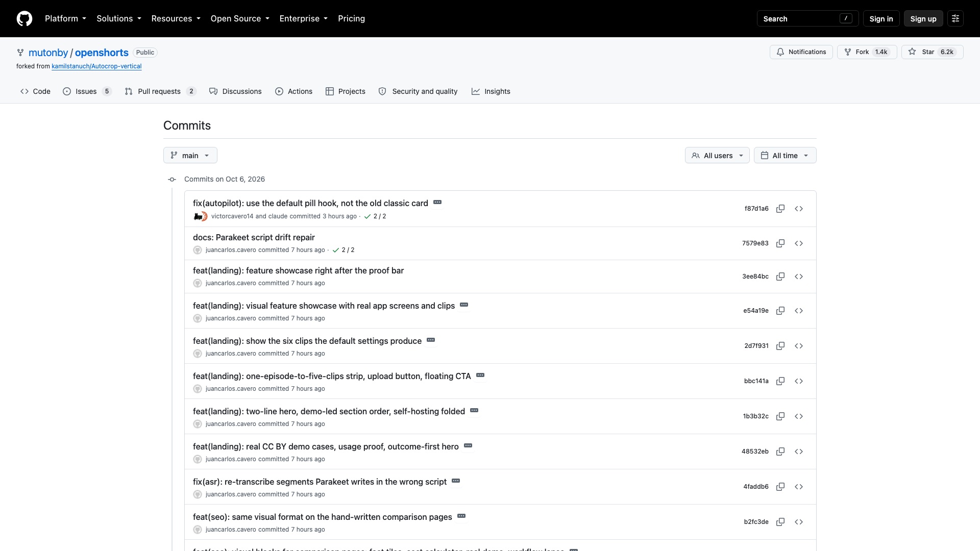View check status 2/2 on commit 7579e83
Viewport: 980px width, 551px height.
344,250
